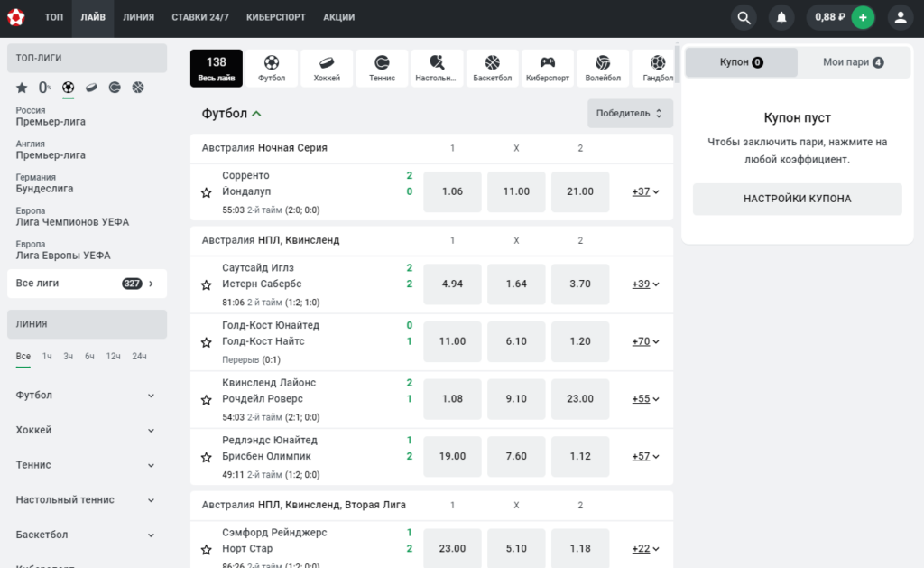Open the search magnifier icon

pyautogui.click(x=744, y=18)
